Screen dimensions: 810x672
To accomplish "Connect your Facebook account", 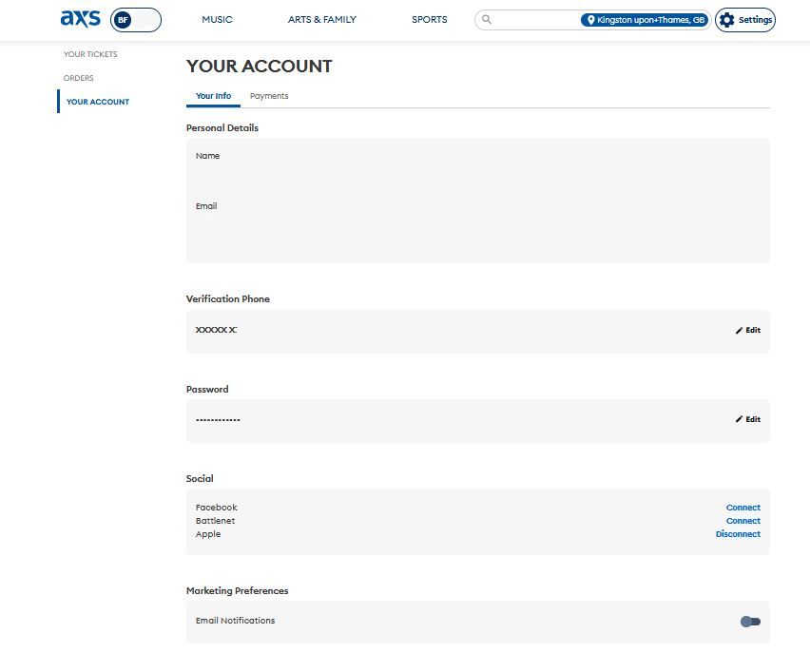I will (742, 507).
